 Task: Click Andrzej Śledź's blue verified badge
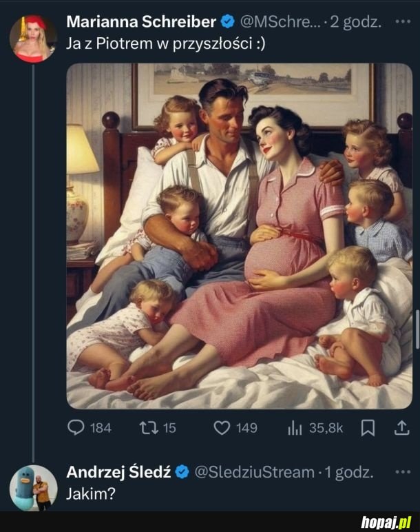coord(182,472)
